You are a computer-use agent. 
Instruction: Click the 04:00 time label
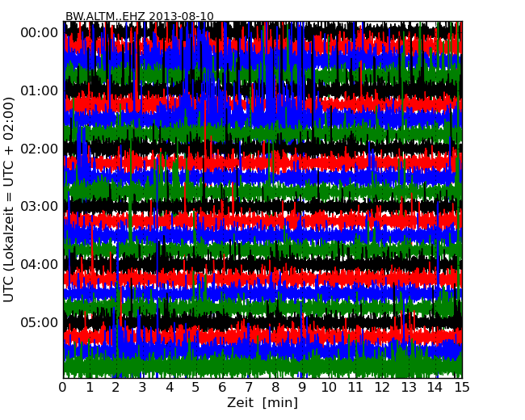40,264
